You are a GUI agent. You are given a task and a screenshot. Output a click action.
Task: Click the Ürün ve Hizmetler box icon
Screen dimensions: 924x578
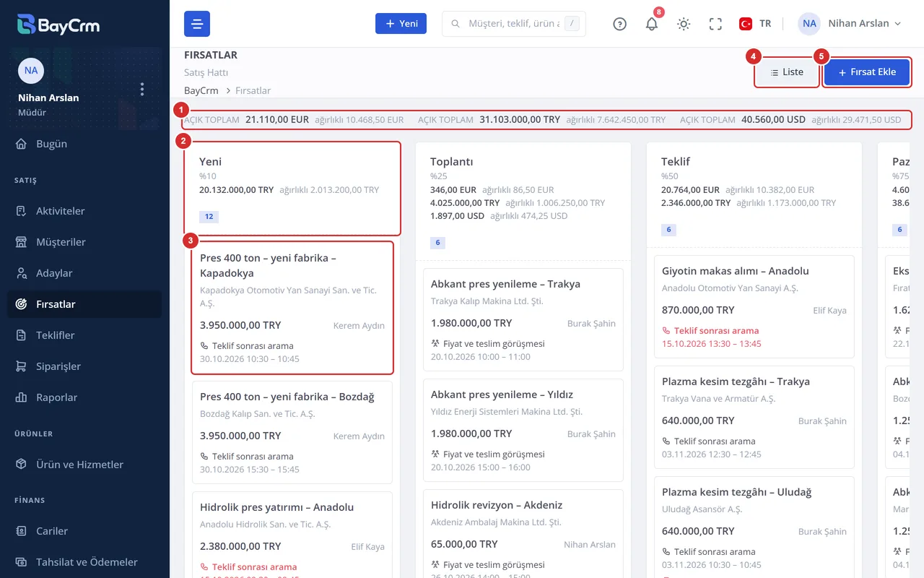pyautogui.click(x=22, y=465)
